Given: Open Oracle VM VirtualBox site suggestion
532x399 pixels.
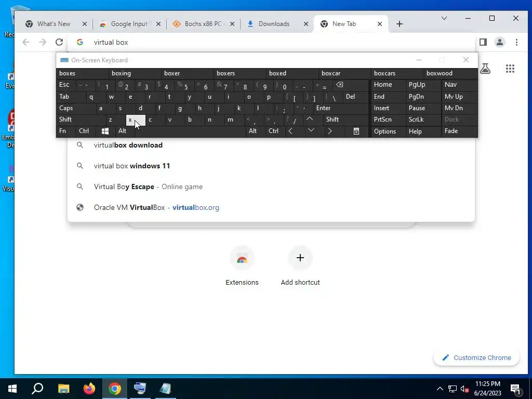Looking at the screenshot, I should pos(271,207).
